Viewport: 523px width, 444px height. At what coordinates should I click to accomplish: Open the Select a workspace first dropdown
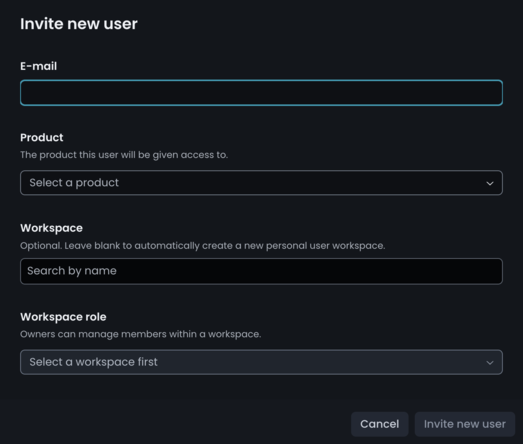click(x=262, y=362)
